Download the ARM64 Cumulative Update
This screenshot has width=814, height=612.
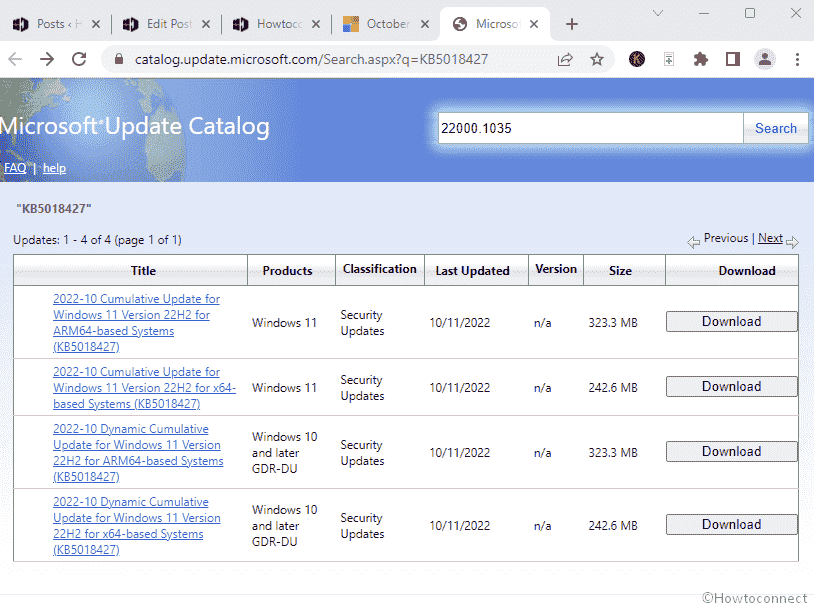point(731,322)
